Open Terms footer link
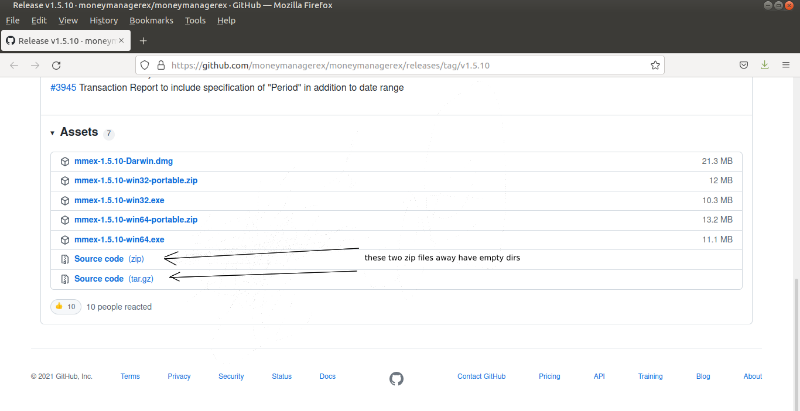800x411 pixels. coord(130,376)
